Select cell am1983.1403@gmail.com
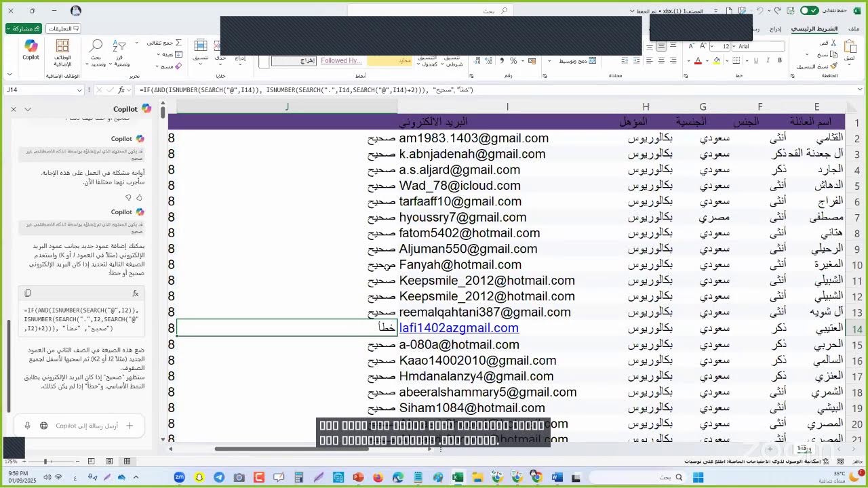This screenshot has width=868, height=488. tap(507, 138)
